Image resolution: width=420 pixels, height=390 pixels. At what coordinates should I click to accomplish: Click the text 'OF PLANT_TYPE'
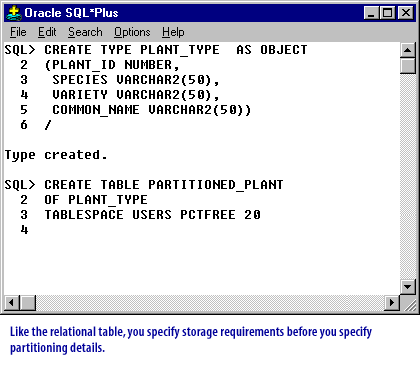click(x=96, y=200)
